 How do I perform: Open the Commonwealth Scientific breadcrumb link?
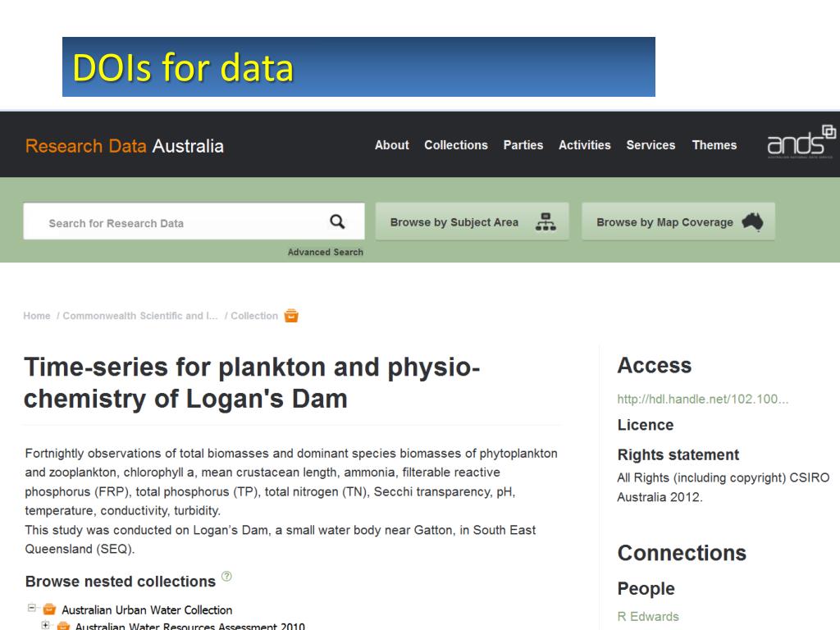click(x=140, y=316)
